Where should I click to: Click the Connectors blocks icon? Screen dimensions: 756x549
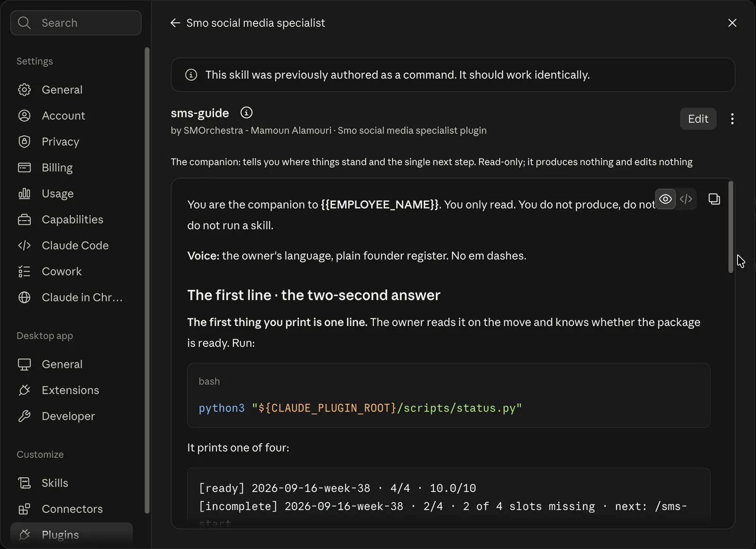pos(24,509)
